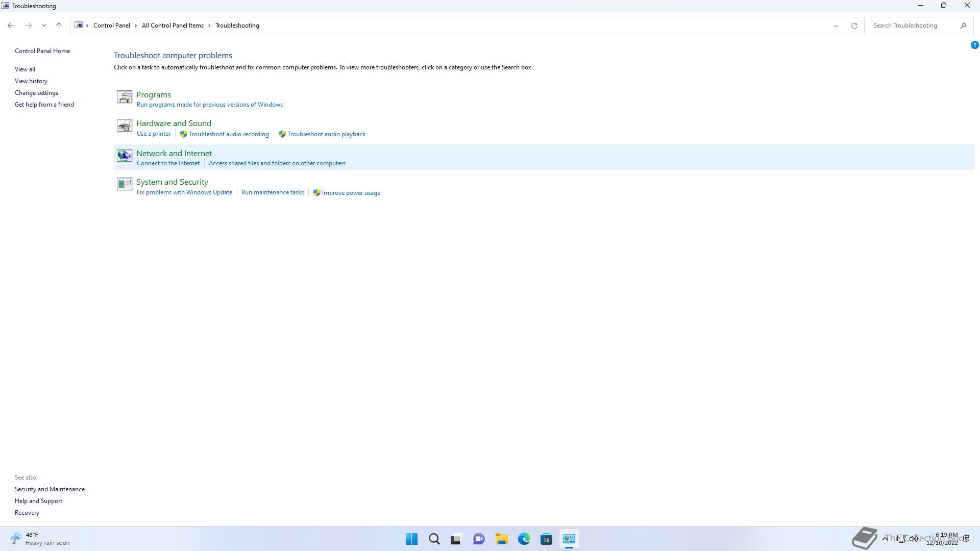Expand the address bar history dropdown
Image resolution: width=980 pixels, height=551 pixels.
[836, 26]
